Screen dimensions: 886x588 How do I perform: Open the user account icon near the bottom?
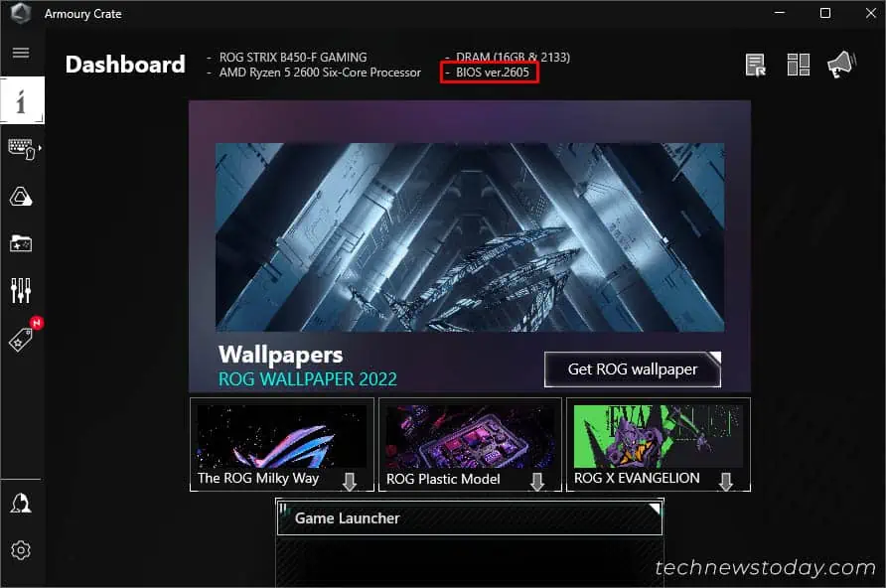[21, 504]
